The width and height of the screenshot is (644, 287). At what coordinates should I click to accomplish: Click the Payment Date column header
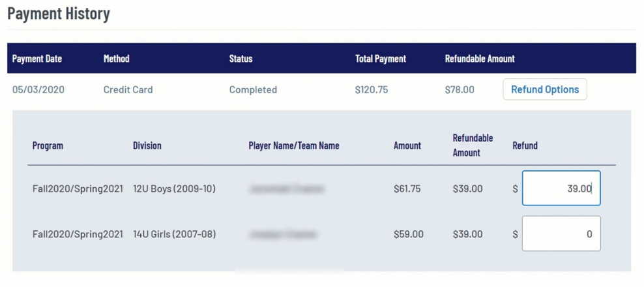pyautogui.click(x=37, y=59)
